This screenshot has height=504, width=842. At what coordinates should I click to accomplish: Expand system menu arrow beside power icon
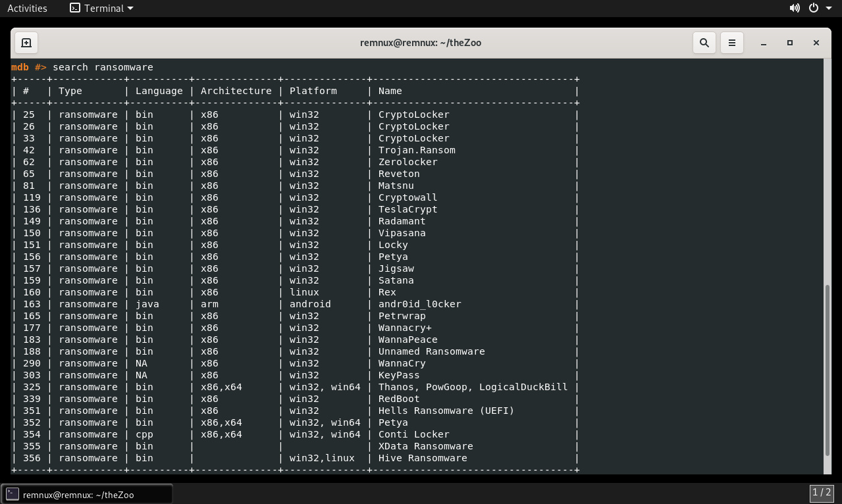click(828, 9)
